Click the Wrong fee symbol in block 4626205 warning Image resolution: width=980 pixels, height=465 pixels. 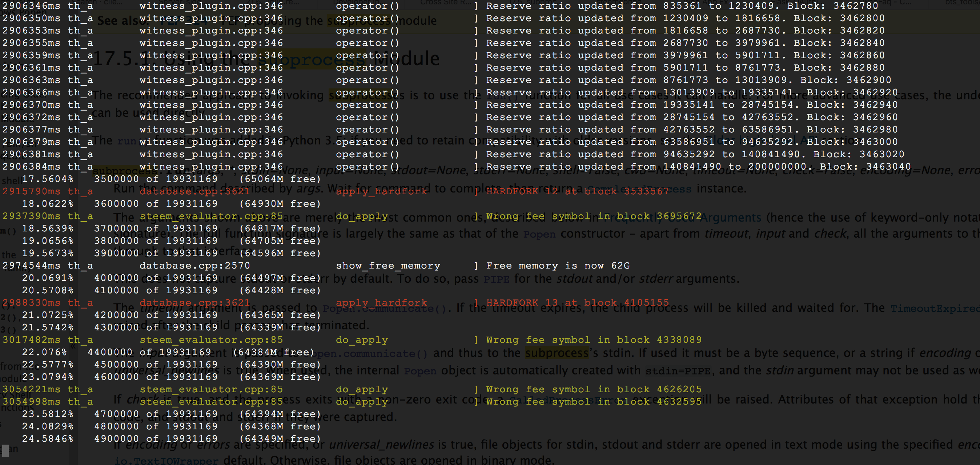pyautogui.click(x=594, y=389)
